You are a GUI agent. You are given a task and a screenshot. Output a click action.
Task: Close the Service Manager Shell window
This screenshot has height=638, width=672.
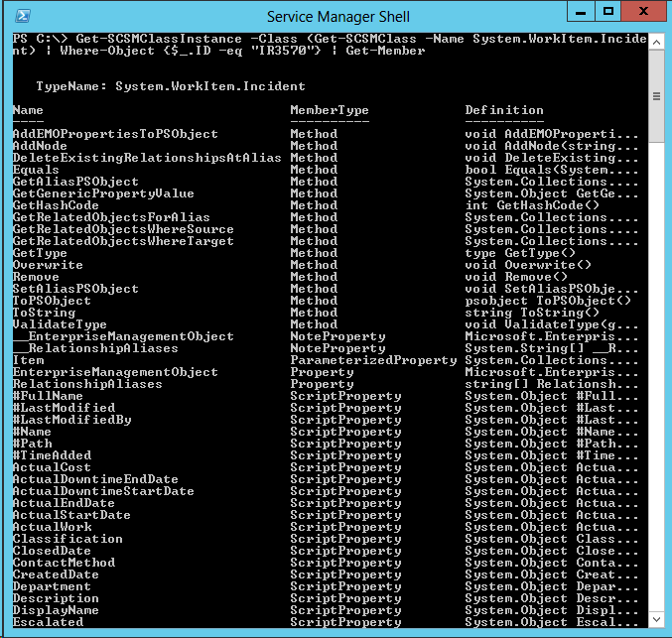(644, 12)
